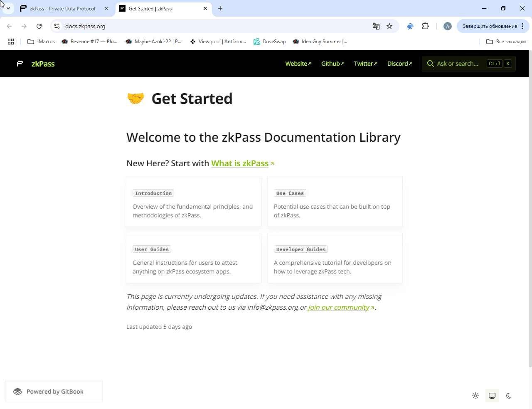Close the Get Started | zkPass tab
The image size is (532, 409).
tap(205, 8)
